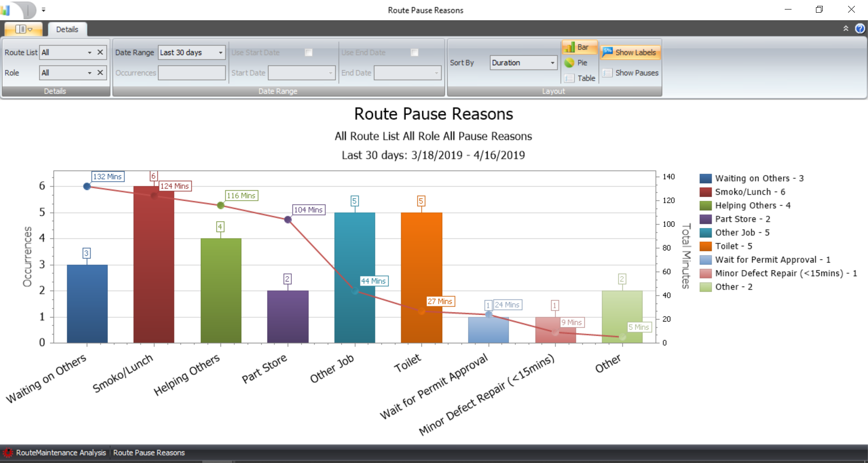Select the Details ribbon tab
This screenshot has height=463, width=868.
pos(67,29)
